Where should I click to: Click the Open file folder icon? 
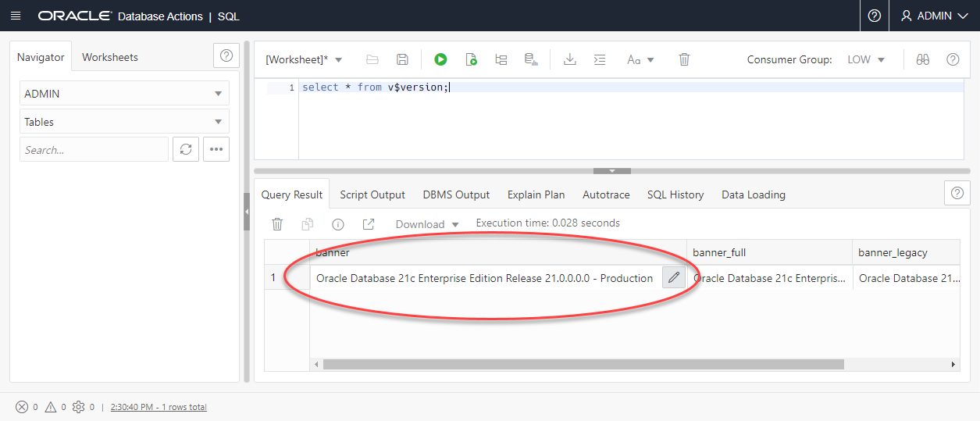[372, 59]
